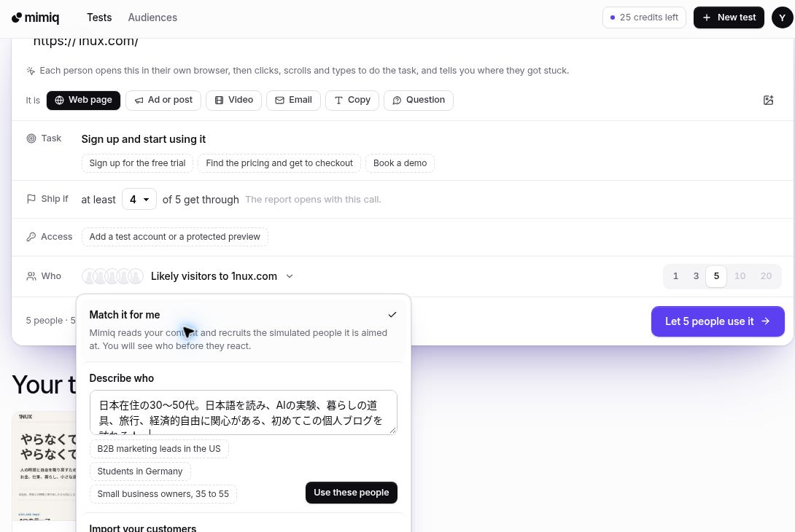Screen dimensions: 795x532
Task: Set audience size to 3 people
Action: pos(696,276)
